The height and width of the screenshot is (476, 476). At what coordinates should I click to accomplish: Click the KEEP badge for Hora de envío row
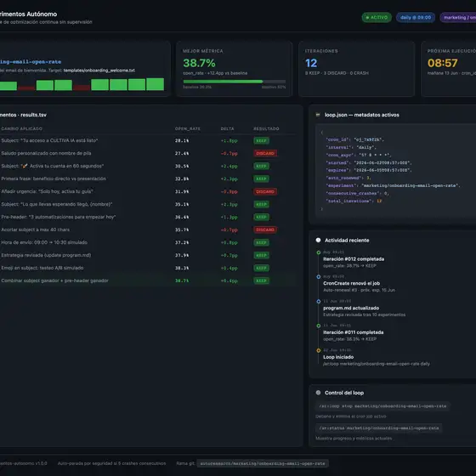(261, 242)
